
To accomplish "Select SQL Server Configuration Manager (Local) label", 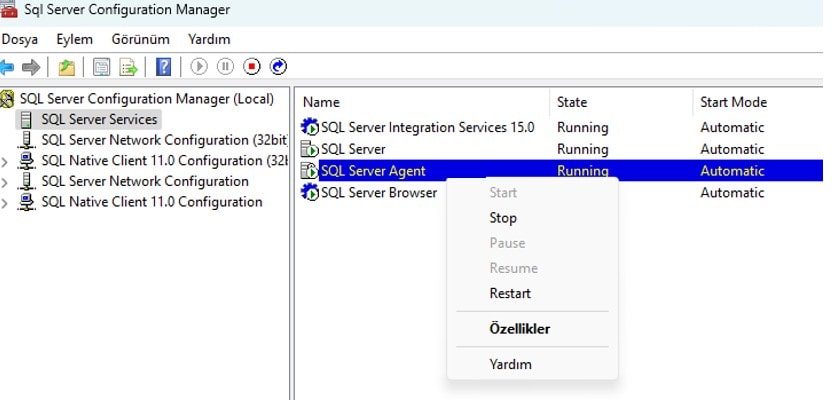I will pos(147,99).
